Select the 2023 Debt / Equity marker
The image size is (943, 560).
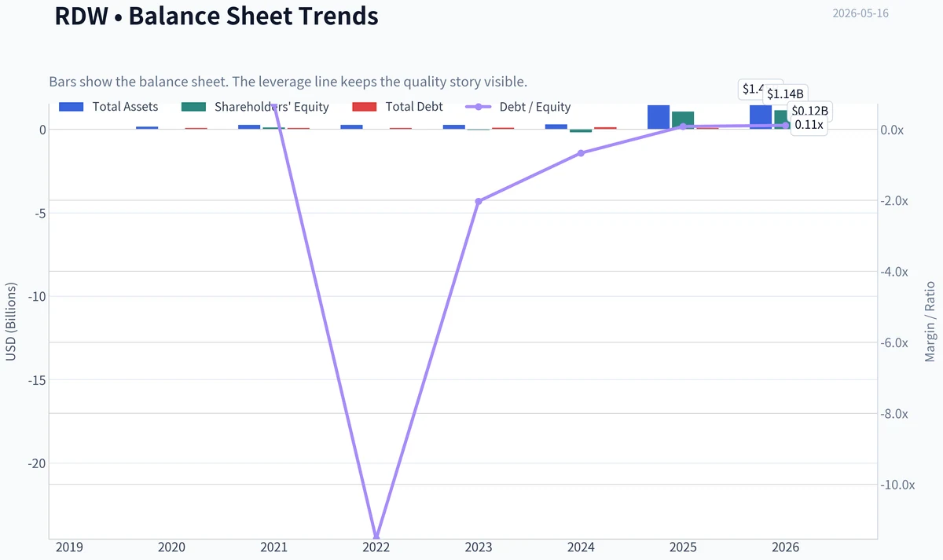coord(479,201)
